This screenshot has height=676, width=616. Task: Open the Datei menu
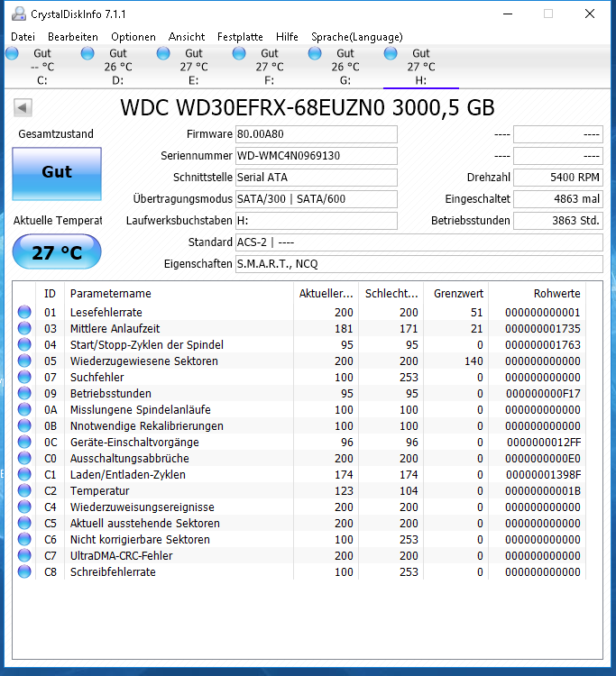pyautogui.click(x=23, y=37)
